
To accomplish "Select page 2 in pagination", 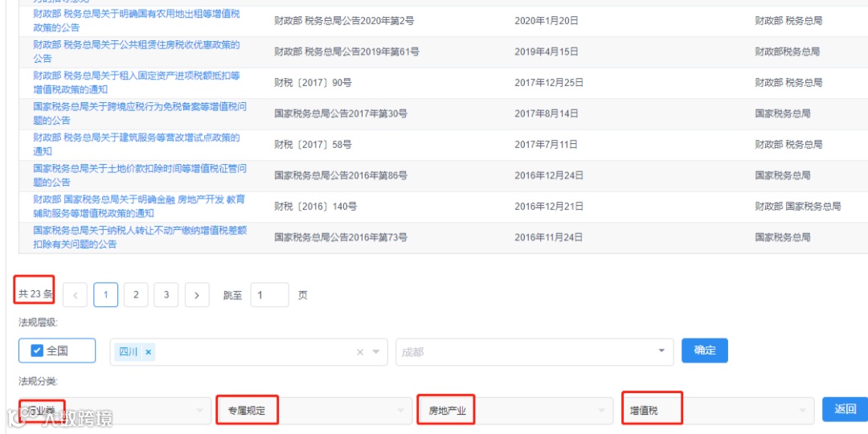I will tap(136, 295).
